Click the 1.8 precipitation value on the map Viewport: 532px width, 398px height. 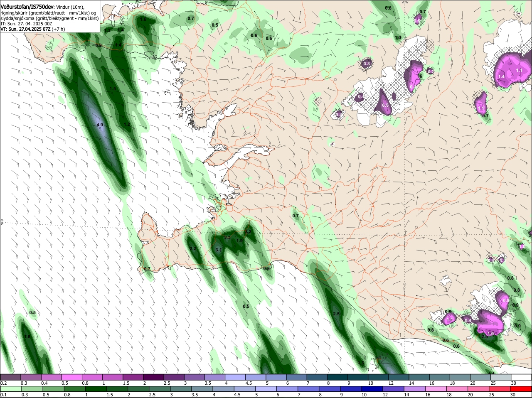point(27,337)
